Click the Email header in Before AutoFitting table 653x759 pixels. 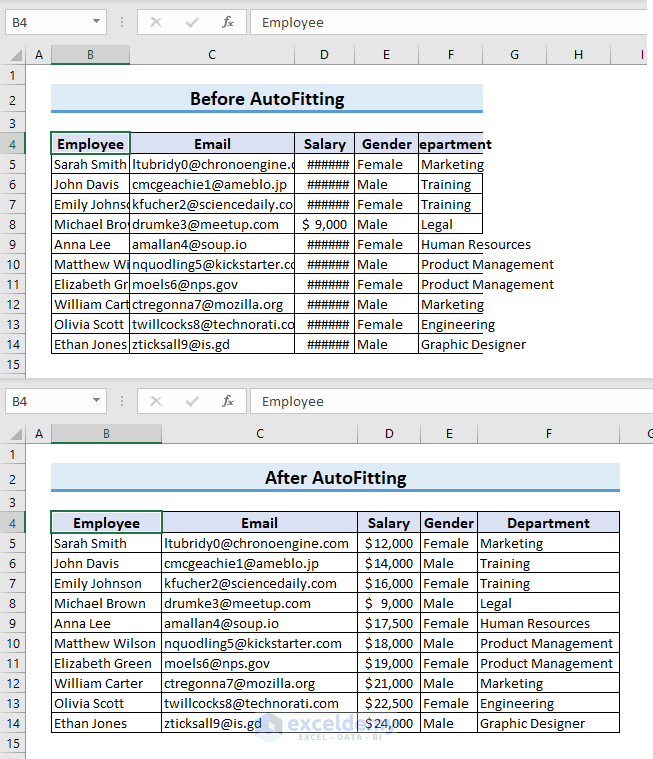[x=212, y=144]
